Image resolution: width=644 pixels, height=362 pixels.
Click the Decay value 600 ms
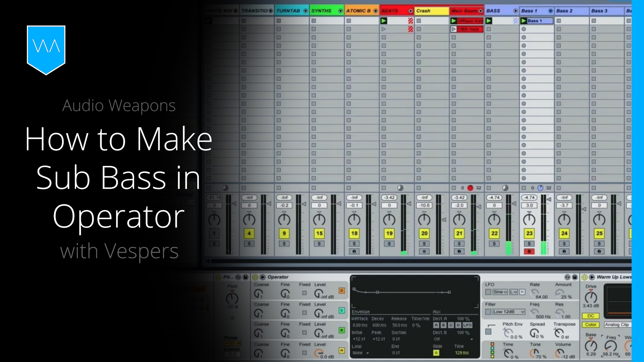(x=379, y=325)
